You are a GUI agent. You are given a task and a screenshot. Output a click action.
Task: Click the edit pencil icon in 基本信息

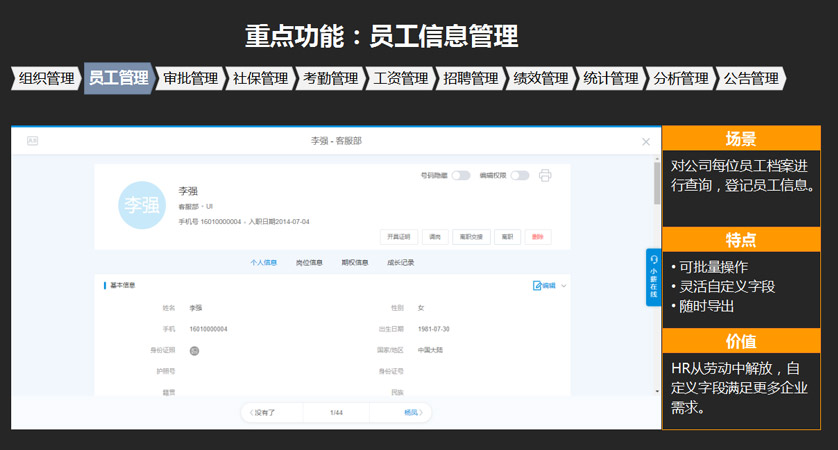click(x=538, y=285)
